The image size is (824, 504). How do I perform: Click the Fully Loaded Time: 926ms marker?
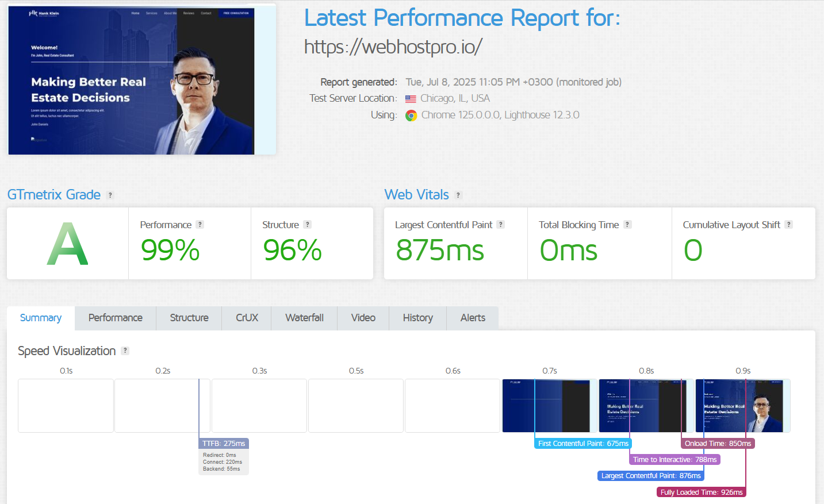[x=701, y=493]
